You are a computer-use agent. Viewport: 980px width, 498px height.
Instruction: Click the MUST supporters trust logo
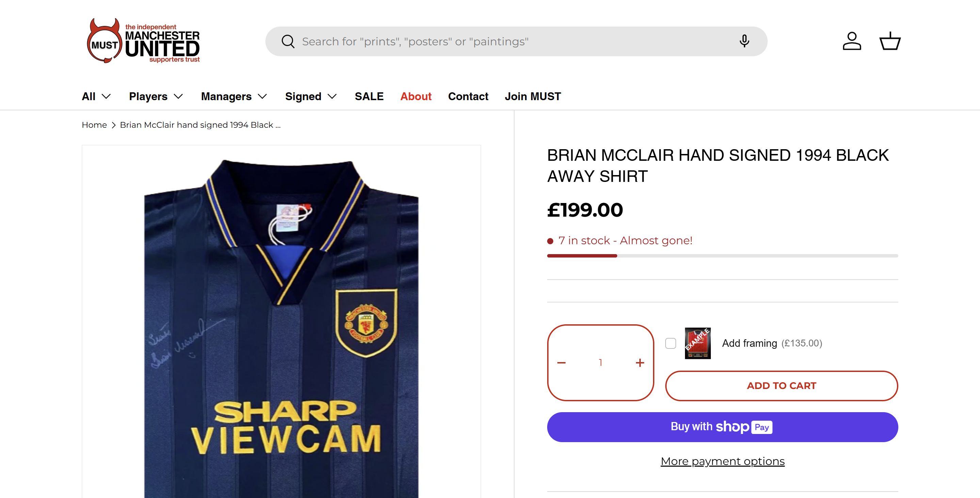coord(143,41)
